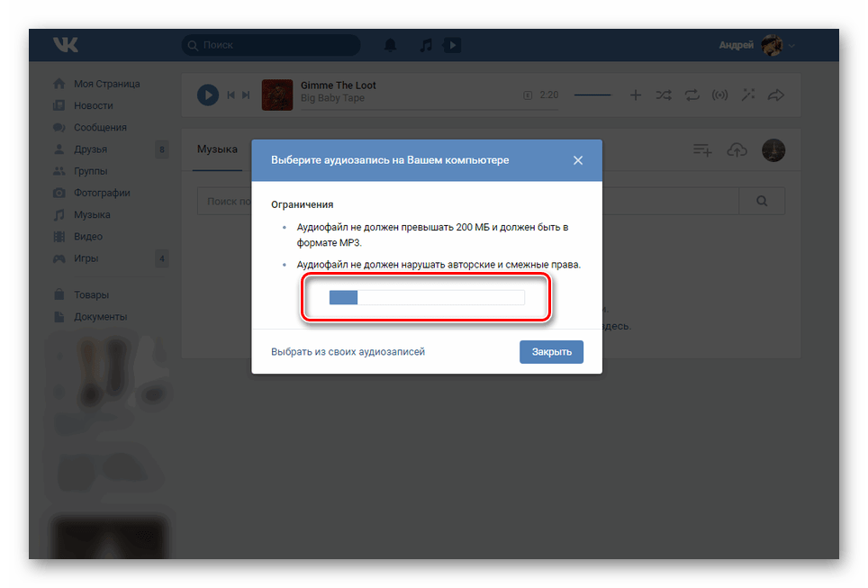The height and width of the screenshot is (588, 868).
Task: Create a playlist with the add-list icon
Action: (x=702, y=150)
